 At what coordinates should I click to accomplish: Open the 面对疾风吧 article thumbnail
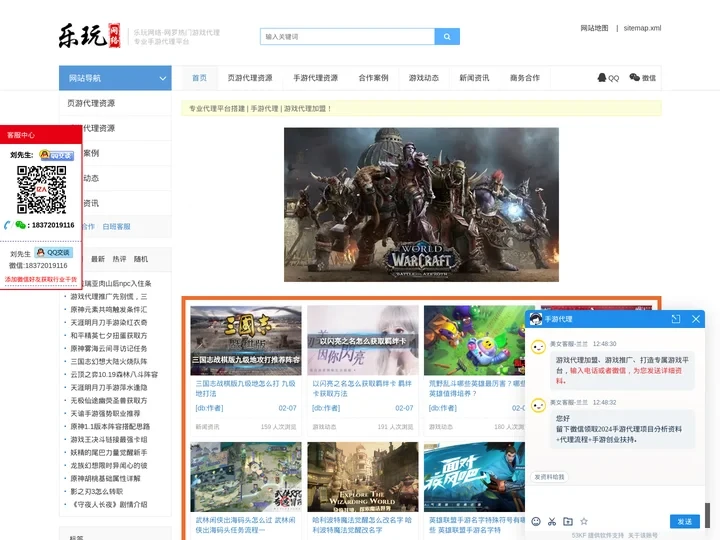474,477
